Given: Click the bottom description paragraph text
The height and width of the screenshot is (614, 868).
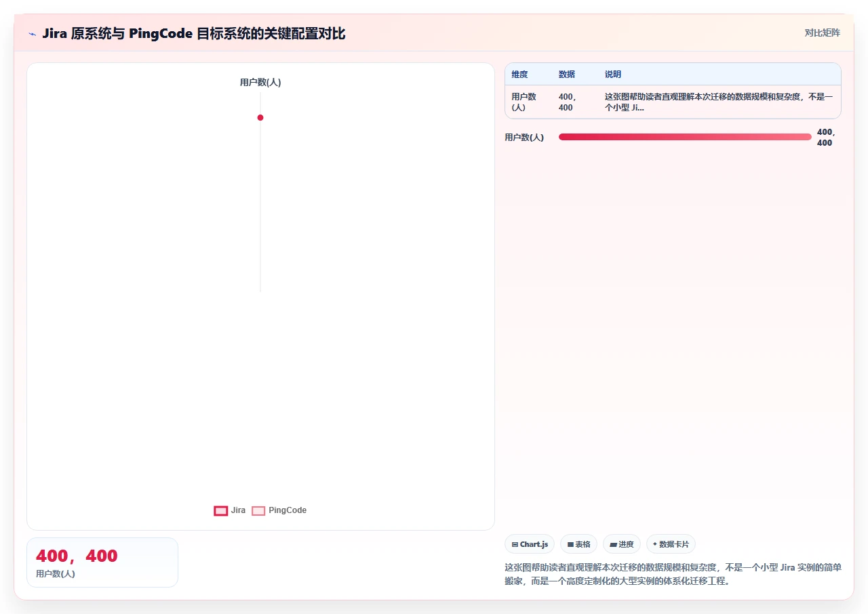Looking at the screenshot, I should click(673, 574).
